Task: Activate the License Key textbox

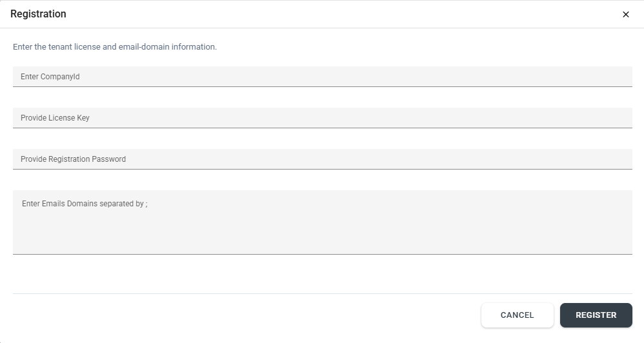Action: pos(323,118)
